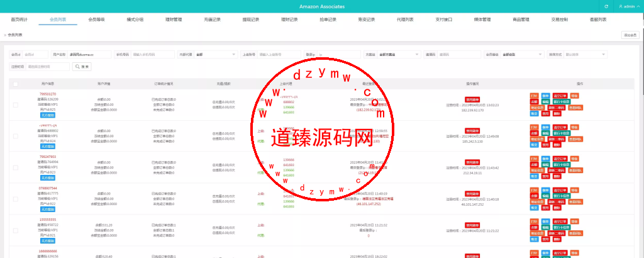644x258 pixels.
Task: Click 账变 for user 799247903
Action: (x=535, y=177)
